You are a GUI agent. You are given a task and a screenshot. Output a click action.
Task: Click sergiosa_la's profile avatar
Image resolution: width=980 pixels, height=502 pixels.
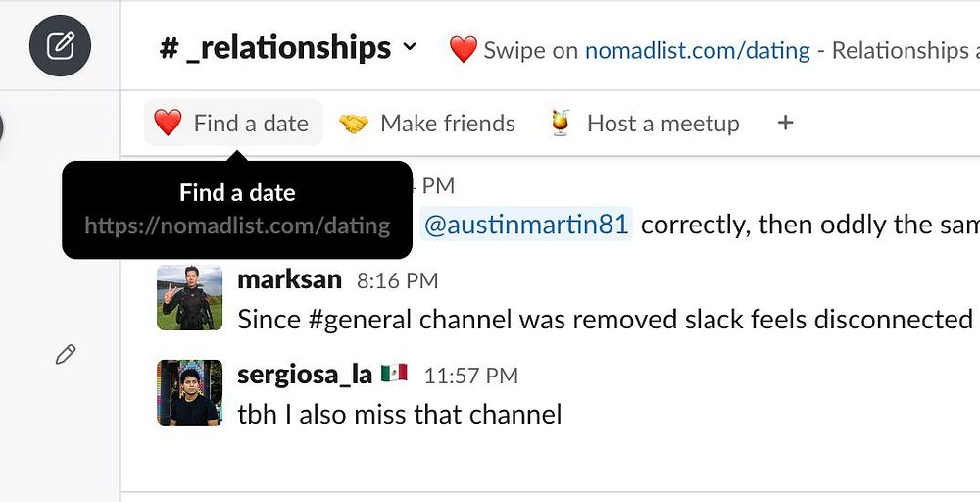click(188, 392)
